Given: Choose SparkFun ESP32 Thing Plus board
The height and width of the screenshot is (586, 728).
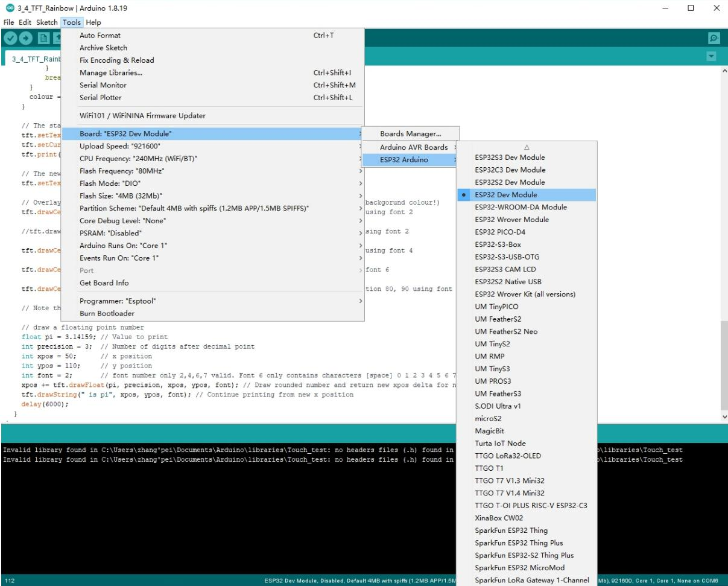Looking at the screenshot, I should coord(527,543).
